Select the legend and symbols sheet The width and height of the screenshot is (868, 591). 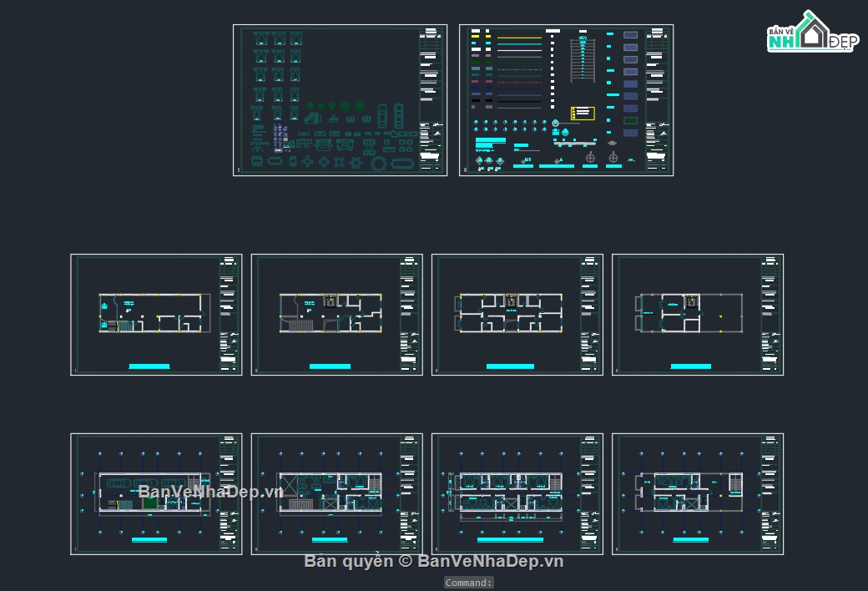pos(566,100)
